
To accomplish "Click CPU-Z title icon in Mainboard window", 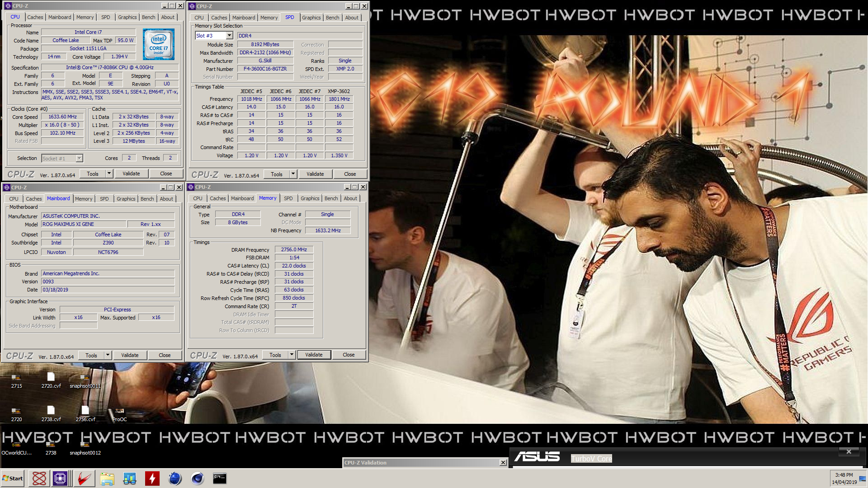I will (7, 188).
